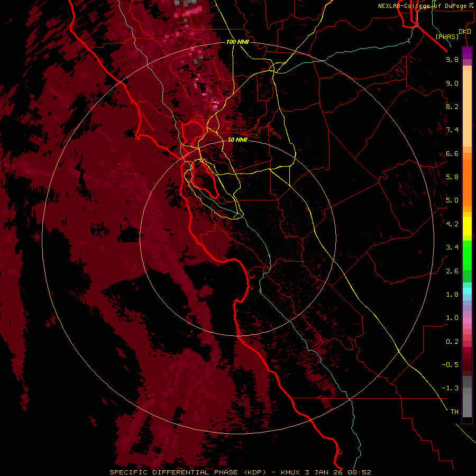Pick the purple segment atop the color bar
The image size is (476, 476).
click(x=467, y=53)
